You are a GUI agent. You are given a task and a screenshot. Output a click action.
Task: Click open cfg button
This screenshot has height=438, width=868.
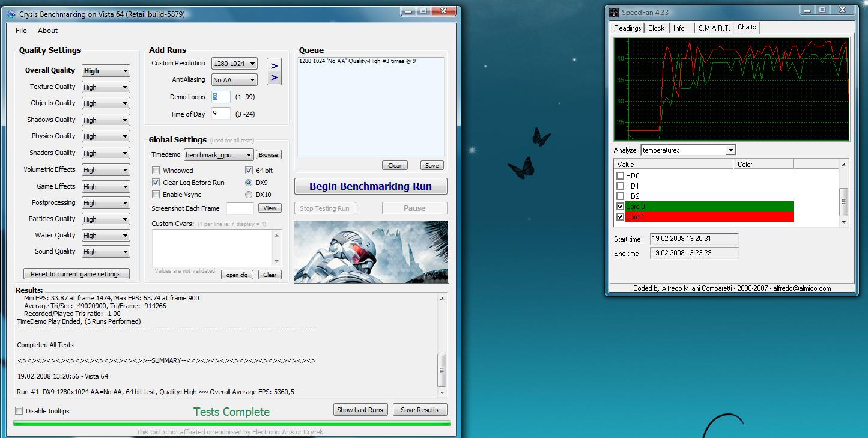pyautogui.click(x=237, y=275)
